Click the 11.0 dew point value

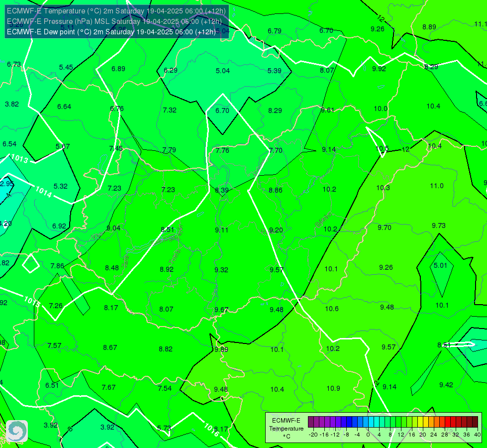pos(437,186)
